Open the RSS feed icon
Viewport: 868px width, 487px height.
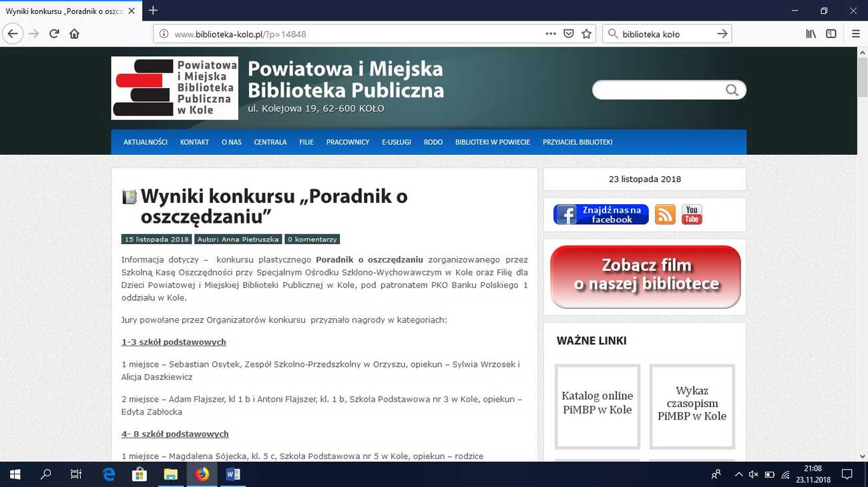665,215
